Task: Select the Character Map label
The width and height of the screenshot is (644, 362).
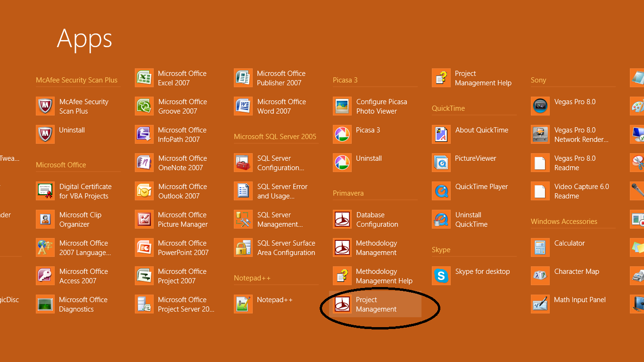Action: click(x=577, y=271)
